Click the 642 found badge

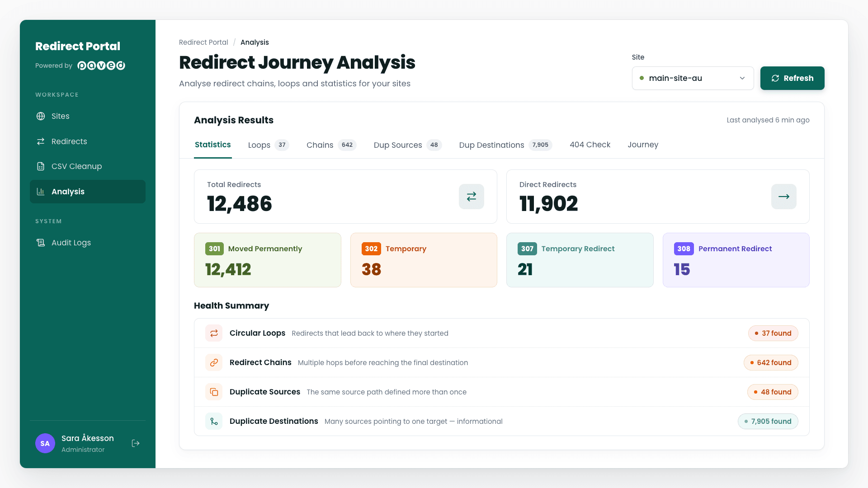[x=771, y=362]
